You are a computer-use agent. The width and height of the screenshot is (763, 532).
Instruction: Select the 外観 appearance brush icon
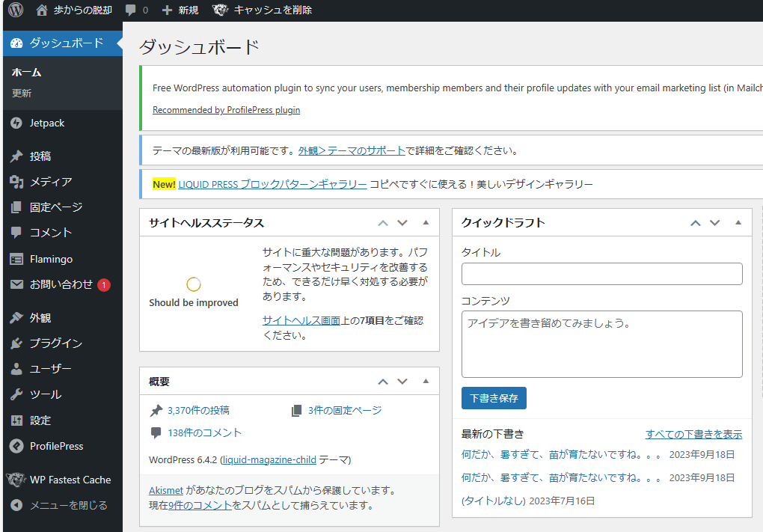16,317
